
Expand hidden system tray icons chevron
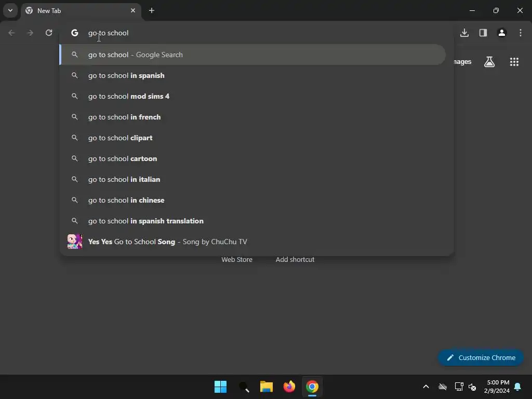[x=426, y=387]
